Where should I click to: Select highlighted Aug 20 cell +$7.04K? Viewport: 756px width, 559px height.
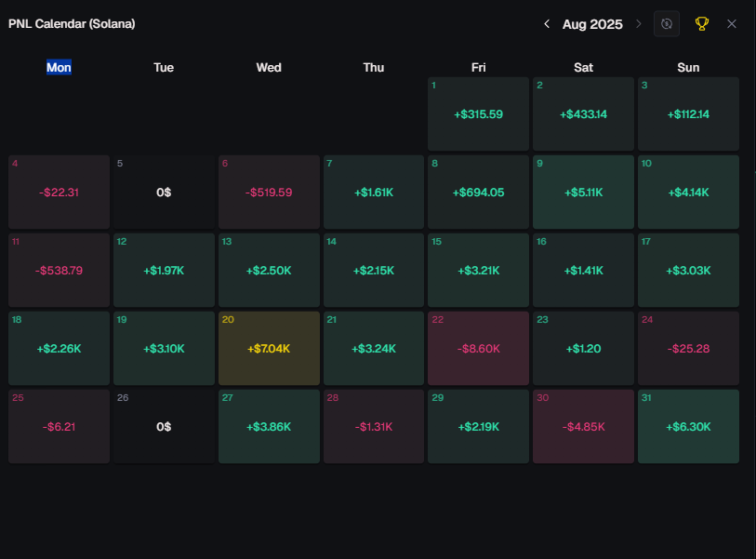coord(269,348)
